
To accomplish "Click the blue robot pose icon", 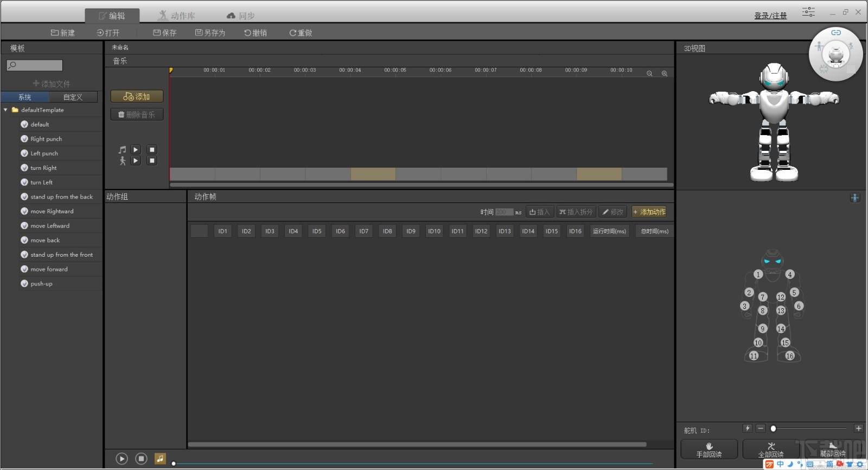I will (x=855, y=198).
